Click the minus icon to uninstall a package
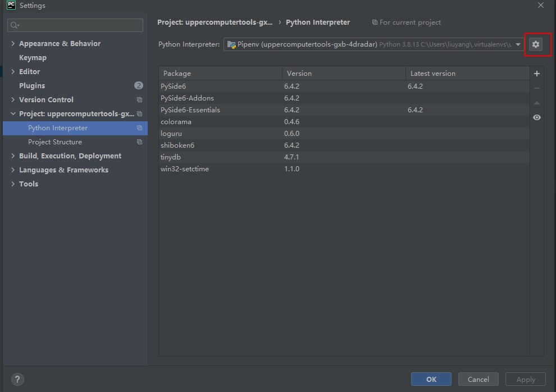The width and height of the screenshot is (556, 392). coord(537,88)
